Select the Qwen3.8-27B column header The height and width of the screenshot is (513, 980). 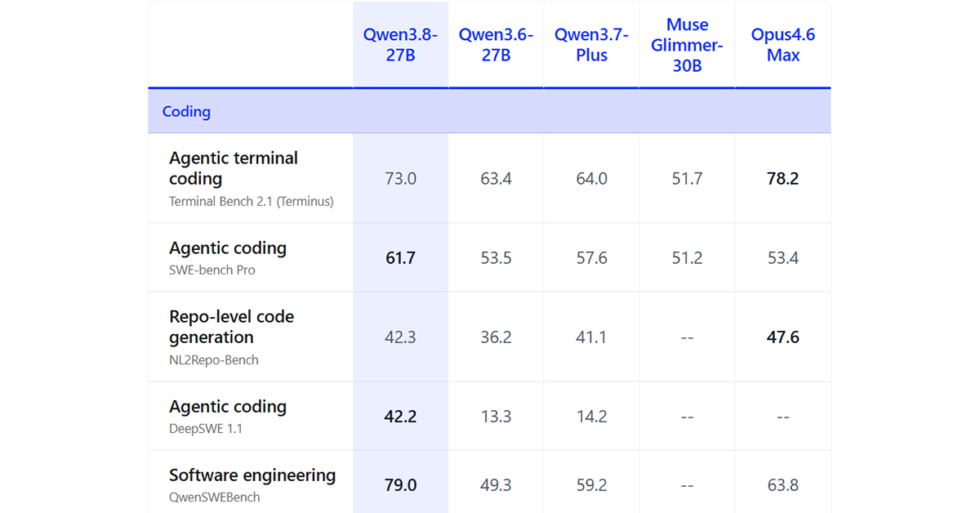pos(400,45)
